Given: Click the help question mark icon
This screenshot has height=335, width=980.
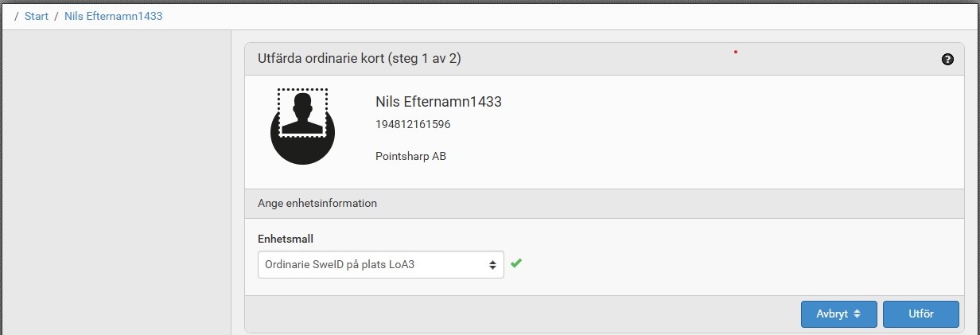Looking at the screenshot, I should coord(947,59).
